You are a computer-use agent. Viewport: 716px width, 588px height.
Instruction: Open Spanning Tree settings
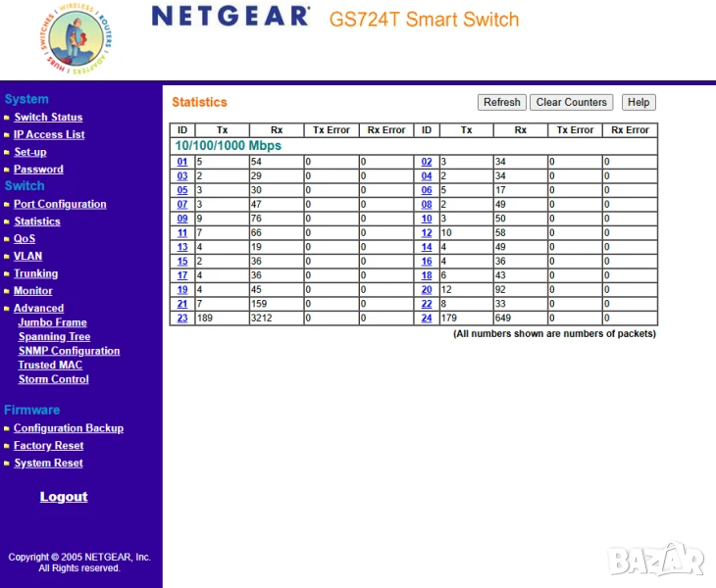(x=54, y=336)
